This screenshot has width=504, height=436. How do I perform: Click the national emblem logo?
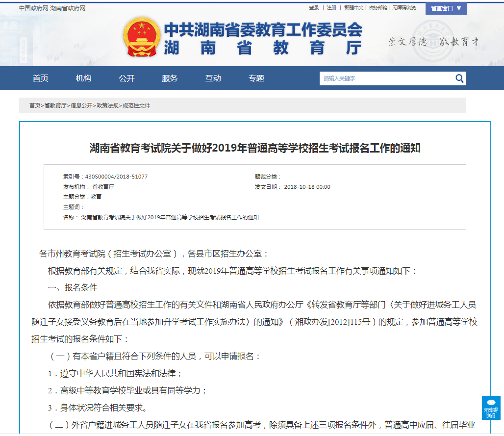(142, 37)
